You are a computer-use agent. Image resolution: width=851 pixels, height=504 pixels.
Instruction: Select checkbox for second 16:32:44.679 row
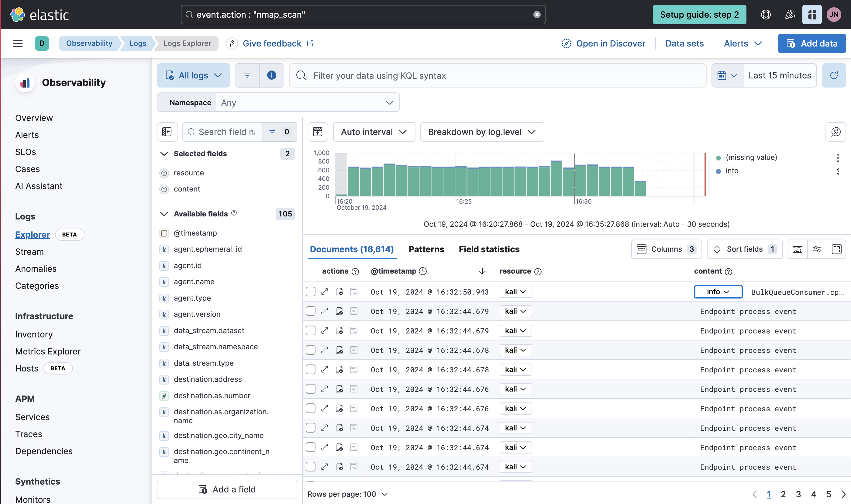[x=310, y=330]
